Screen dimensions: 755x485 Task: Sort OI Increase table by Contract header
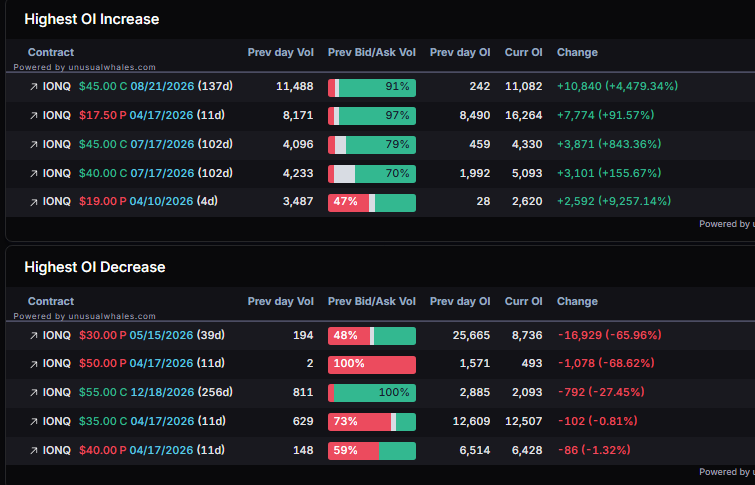point(51,52)
